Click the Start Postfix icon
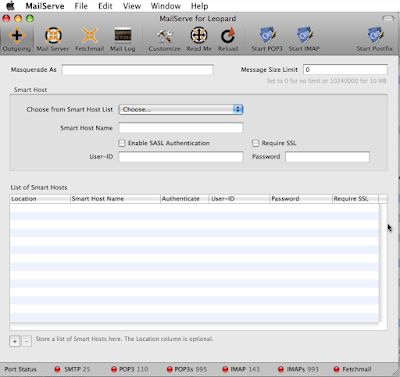Viewport: 400px width, 377px height. [x=375, y=35]
